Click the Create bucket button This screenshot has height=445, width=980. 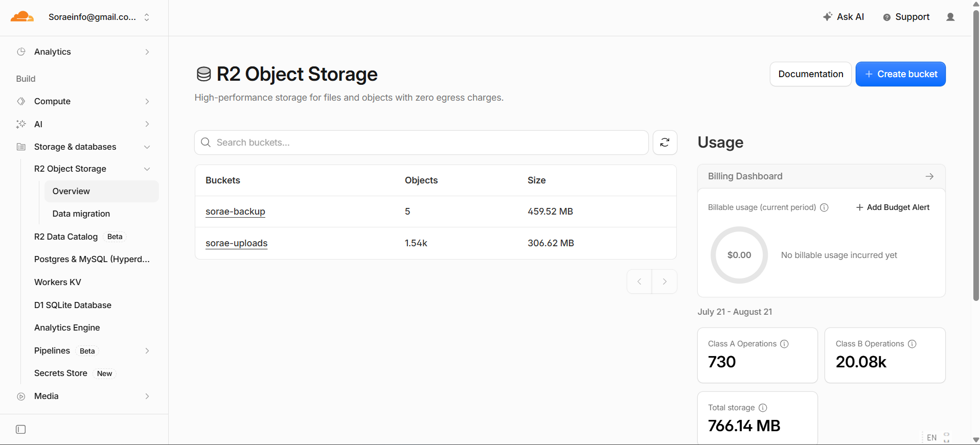click(901, 74)
